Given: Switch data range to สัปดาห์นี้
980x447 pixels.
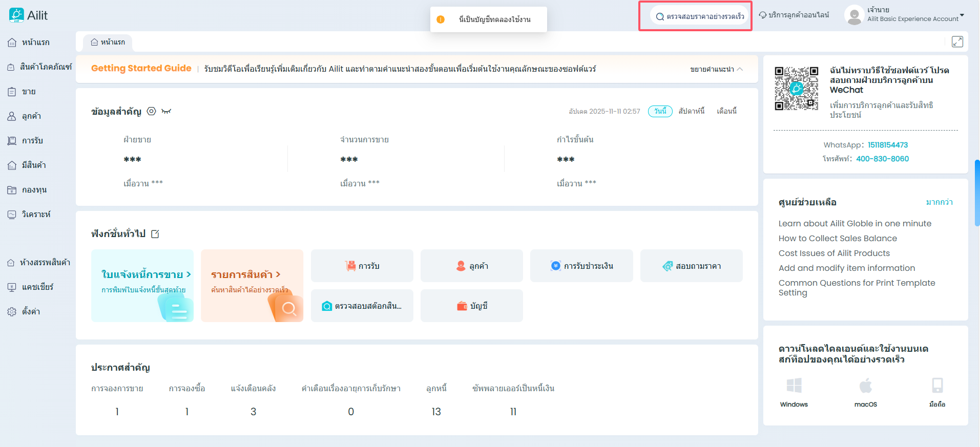Looking at the screenshot, I should point(691,111).
